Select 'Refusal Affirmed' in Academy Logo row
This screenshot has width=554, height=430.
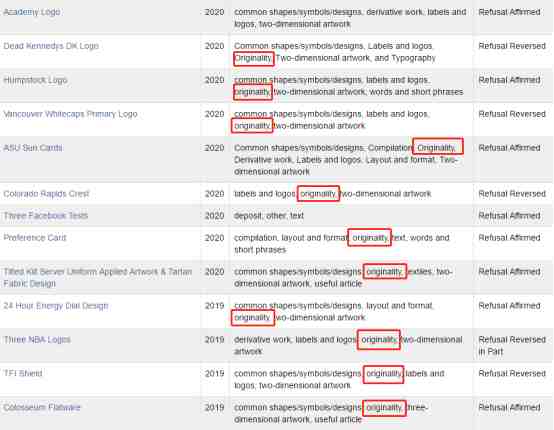coord(509,12)
